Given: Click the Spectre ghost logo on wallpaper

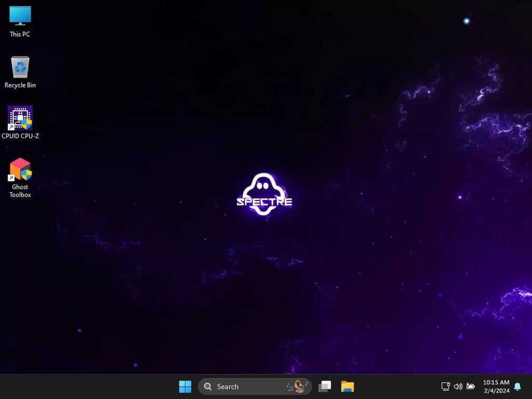Looking at the screenshot, I should (x=264, y=194).
